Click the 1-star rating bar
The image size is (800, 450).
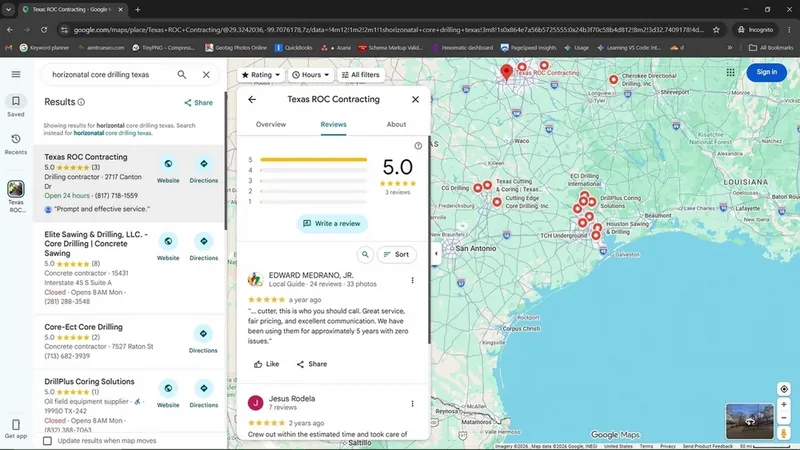pos(313,202)
